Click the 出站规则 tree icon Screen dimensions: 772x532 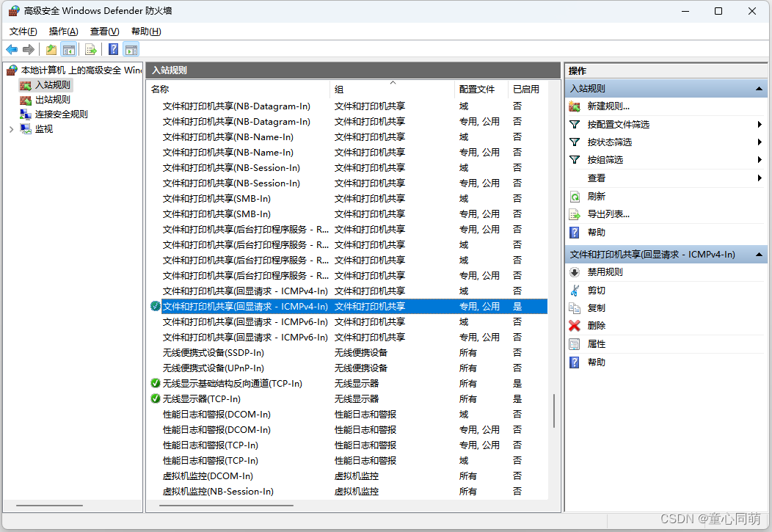click(26, 100)
